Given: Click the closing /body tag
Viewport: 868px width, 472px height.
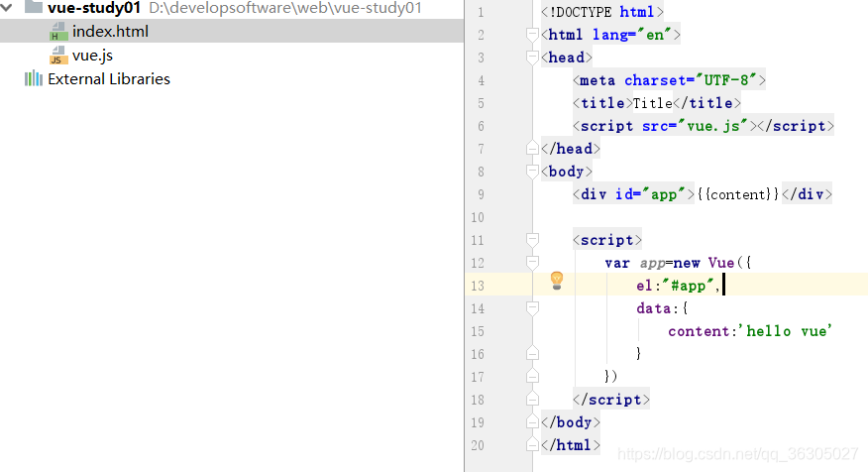Looking at the screenshot, I should click(570, 422).
